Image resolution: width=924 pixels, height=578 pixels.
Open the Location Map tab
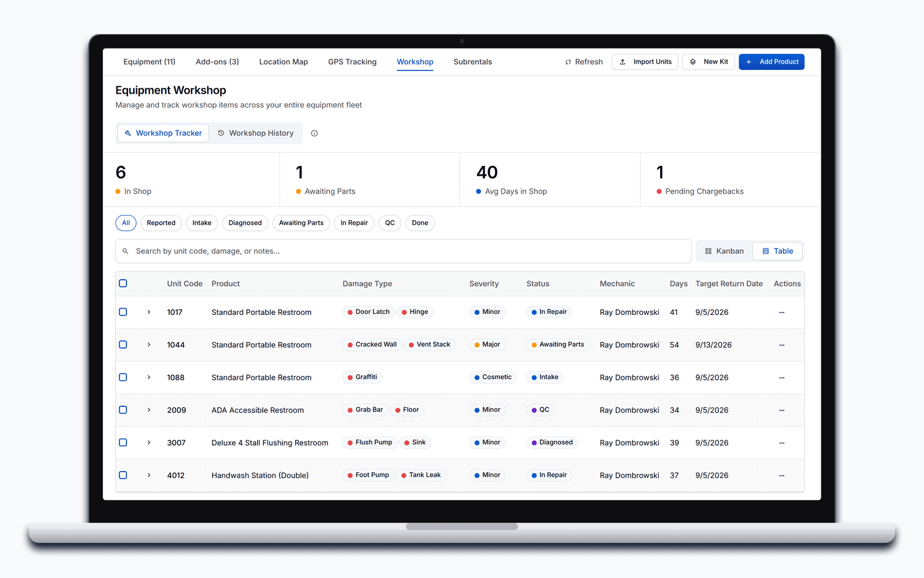tap(284, 62)
